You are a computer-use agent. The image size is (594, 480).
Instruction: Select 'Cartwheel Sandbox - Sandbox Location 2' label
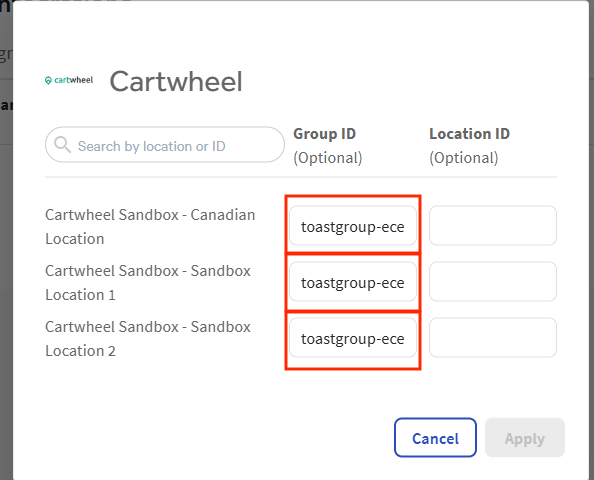click(x=148, y=339)
